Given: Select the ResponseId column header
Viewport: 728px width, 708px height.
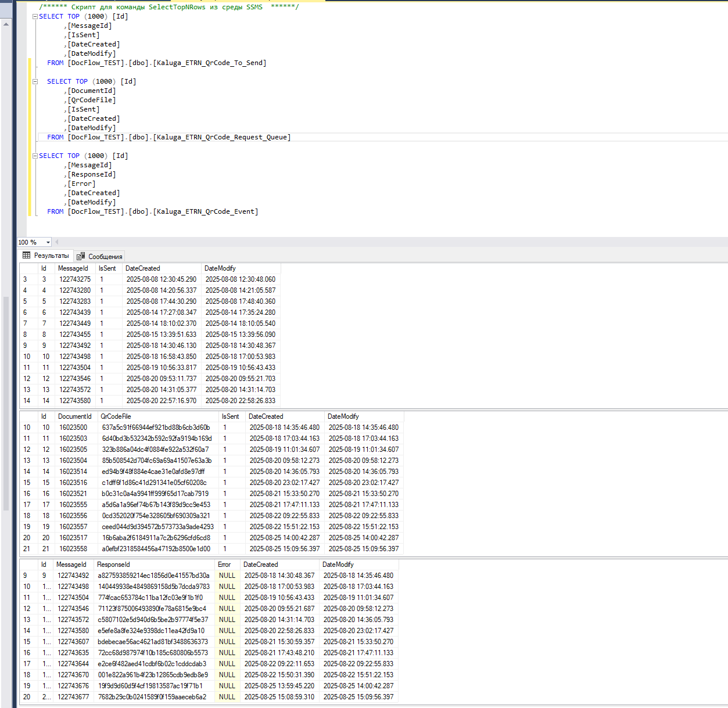Looking at the screenshot, I should pyautogui.click(x=153, y=565).
